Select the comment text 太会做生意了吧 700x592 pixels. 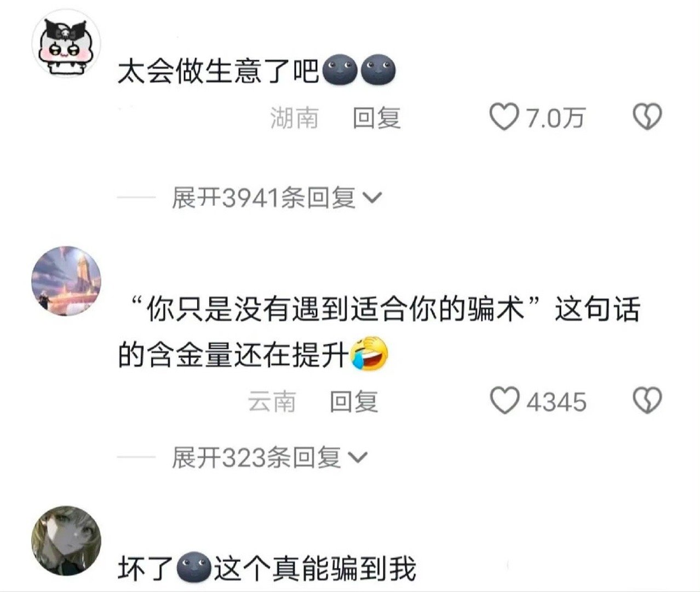click(x=219, y=71)
